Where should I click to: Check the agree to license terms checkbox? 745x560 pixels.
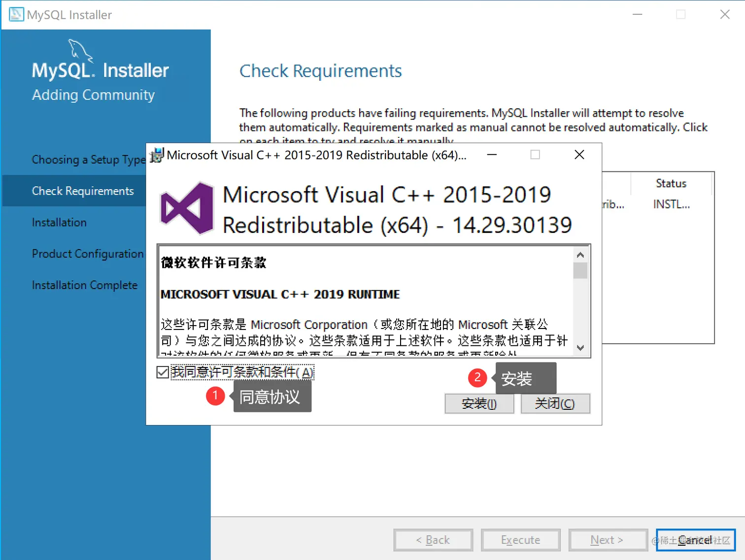(163, 372)
